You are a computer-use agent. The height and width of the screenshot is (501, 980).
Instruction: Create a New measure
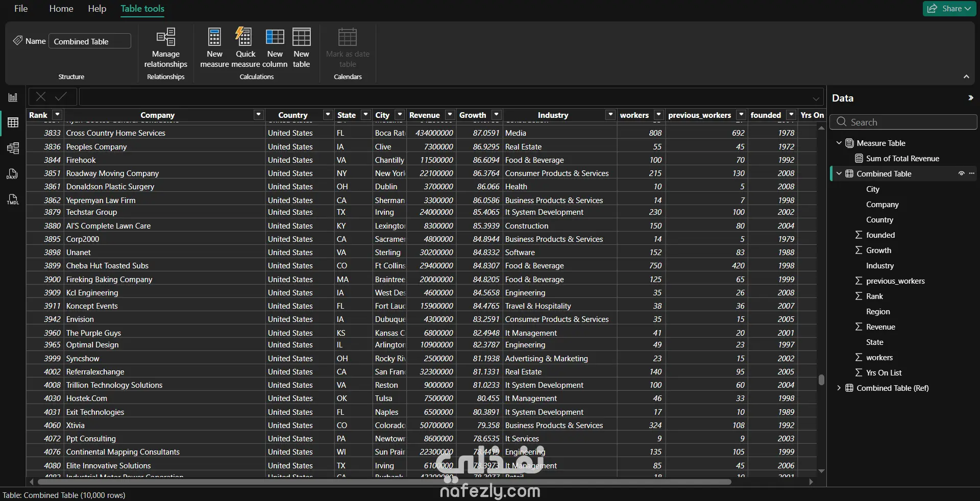point(214,48)
